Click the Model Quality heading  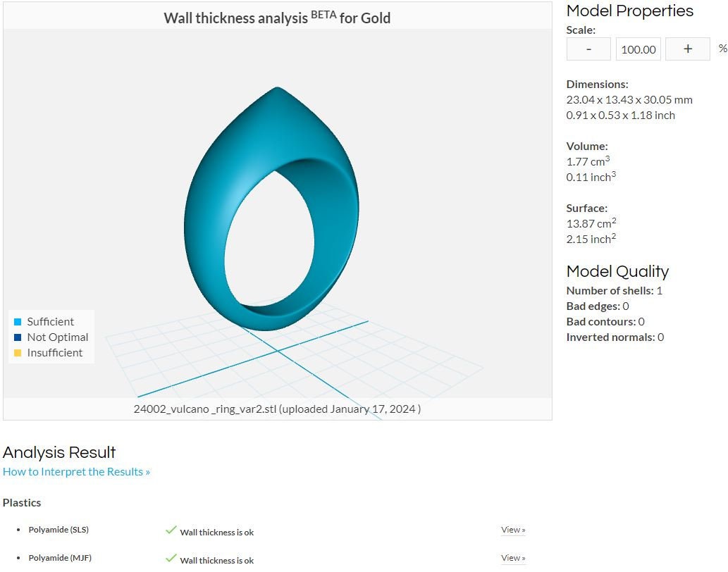point(617,271)
